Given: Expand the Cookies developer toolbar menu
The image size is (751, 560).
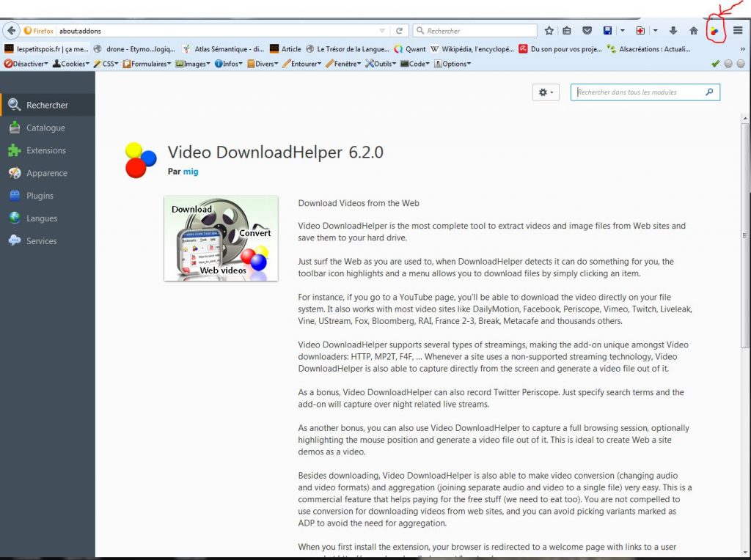Looking at the screenshot, I should coord(73,64).
